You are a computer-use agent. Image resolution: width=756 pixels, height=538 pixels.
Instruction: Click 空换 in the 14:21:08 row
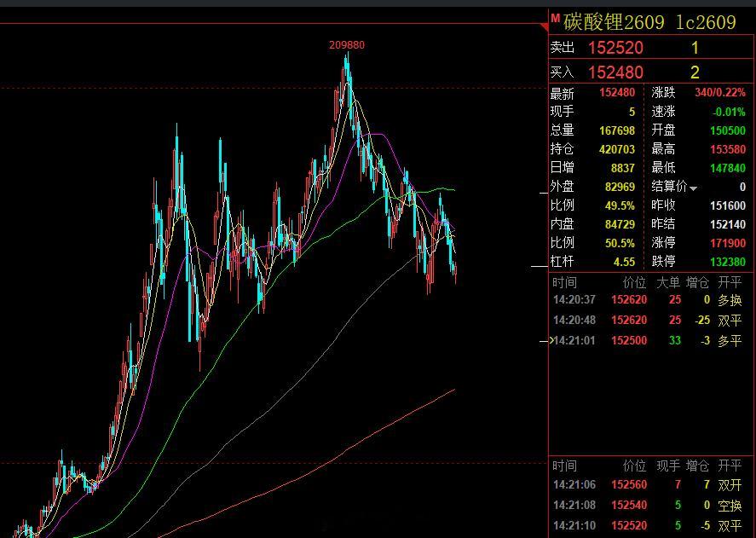[730, 506]
